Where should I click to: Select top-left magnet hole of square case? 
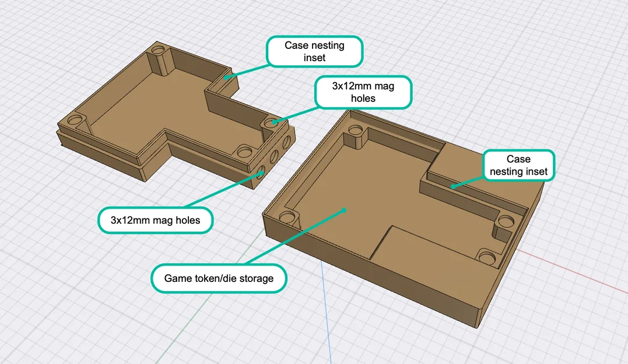pos(356,130)
